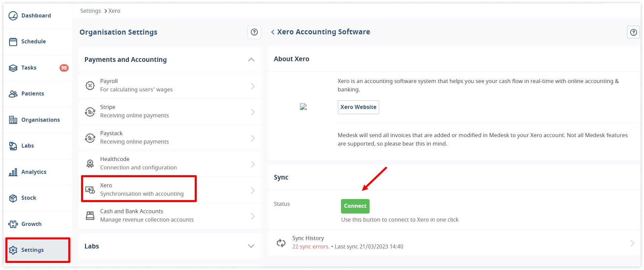
Task: Click the Xero synchronisation icon
Action: point(90,190)
